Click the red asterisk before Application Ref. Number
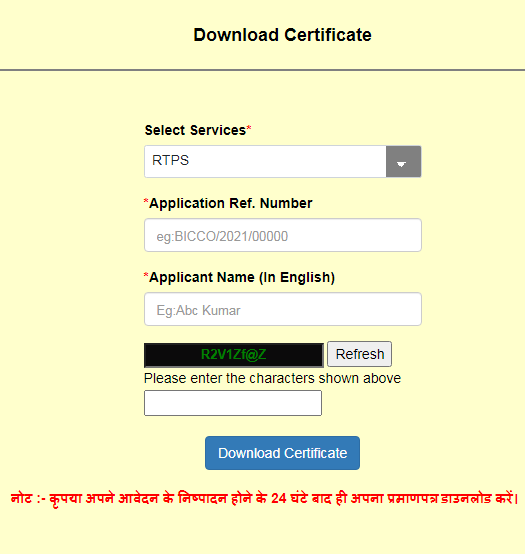This screenshot has height=554, width=525. [x=146, y=201]
